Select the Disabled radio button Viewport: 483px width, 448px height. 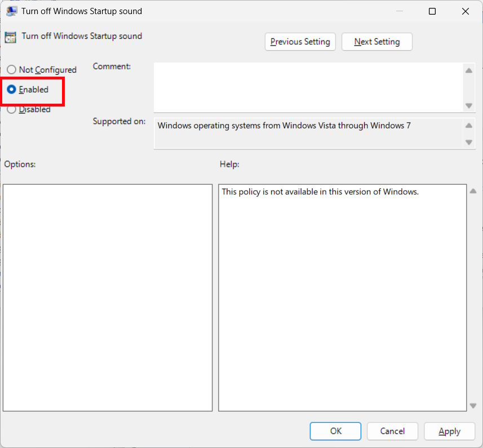tap(11, 109)
